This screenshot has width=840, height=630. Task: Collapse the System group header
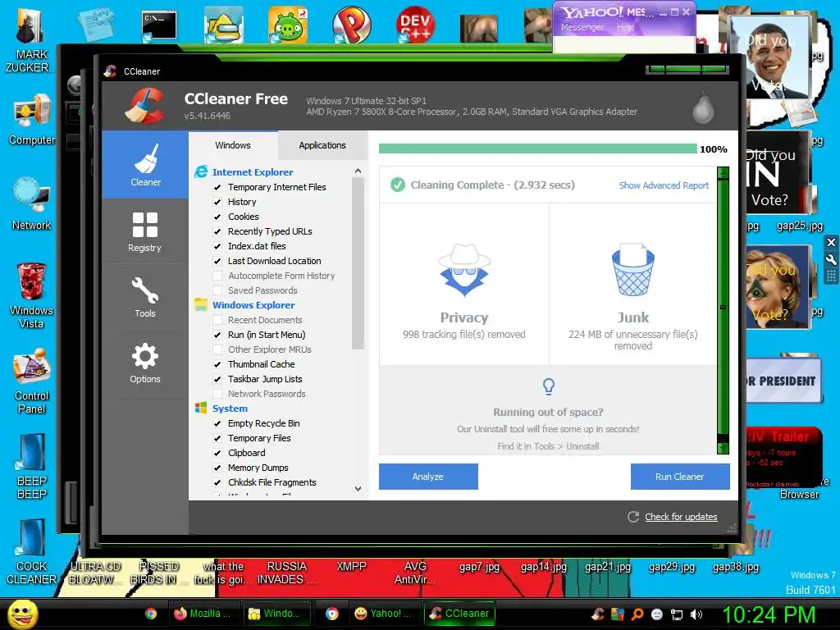230,409
